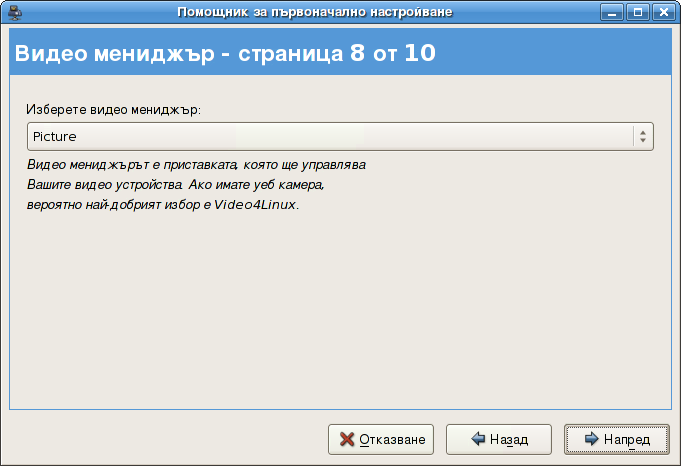681x466 pixels.
Task: Open the video manager combo box showing Picture
Action: (339, 136)
